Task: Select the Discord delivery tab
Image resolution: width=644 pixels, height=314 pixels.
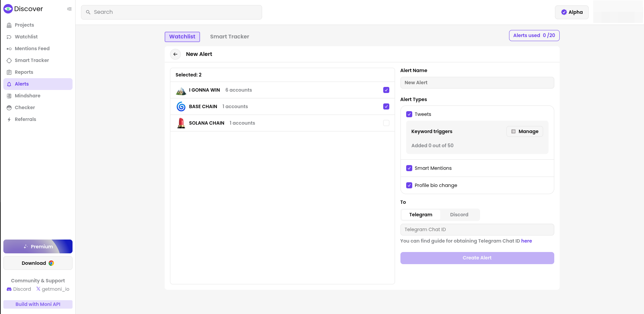Action: [x=459, y=215]
